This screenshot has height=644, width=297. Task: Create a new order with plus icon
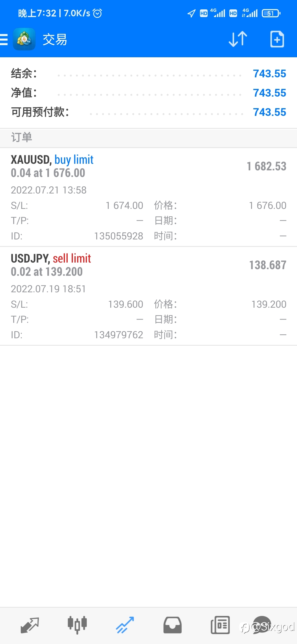coord(277,39)
